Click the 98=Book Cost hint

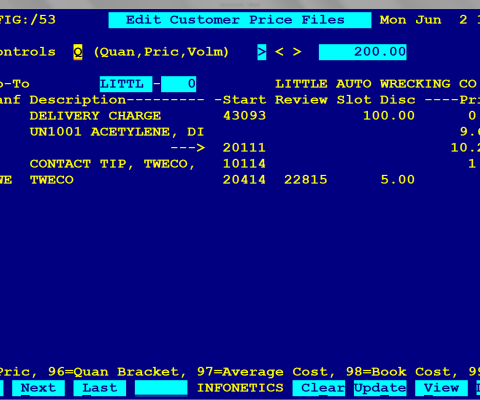402,372
